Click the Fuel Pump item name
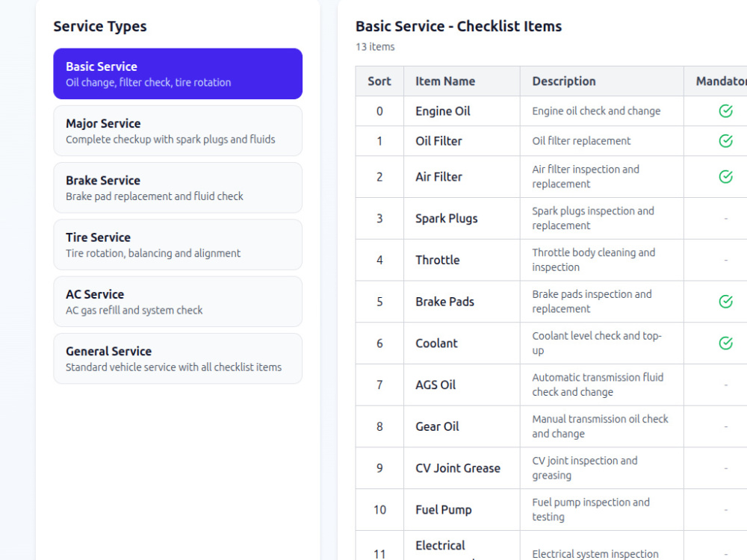Image resolution: width=747 pixels, height=560 pixels. (444, 510)
